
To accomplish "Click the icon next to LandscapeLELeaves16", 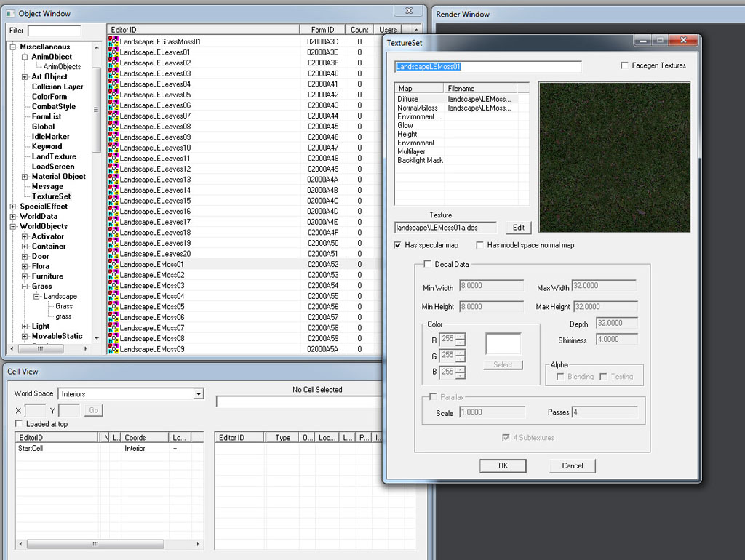I will 113,212.
